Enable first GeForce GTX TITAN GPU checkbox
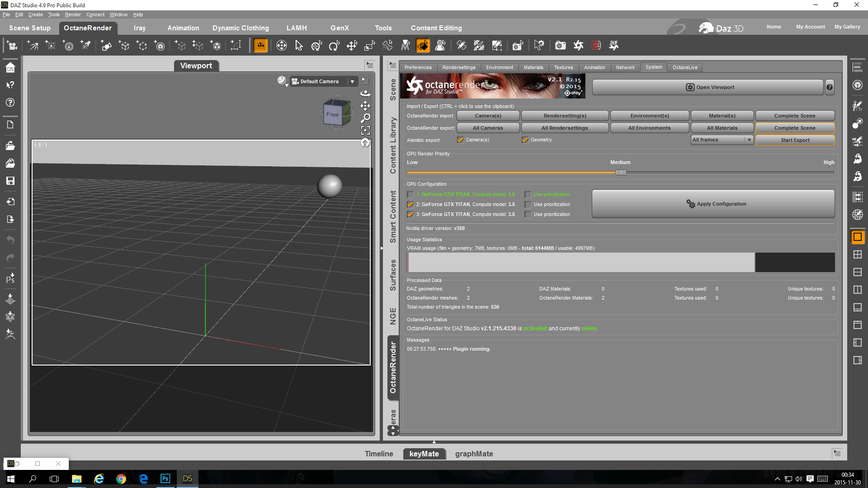868x488 pixels. [x=410, y=195]
